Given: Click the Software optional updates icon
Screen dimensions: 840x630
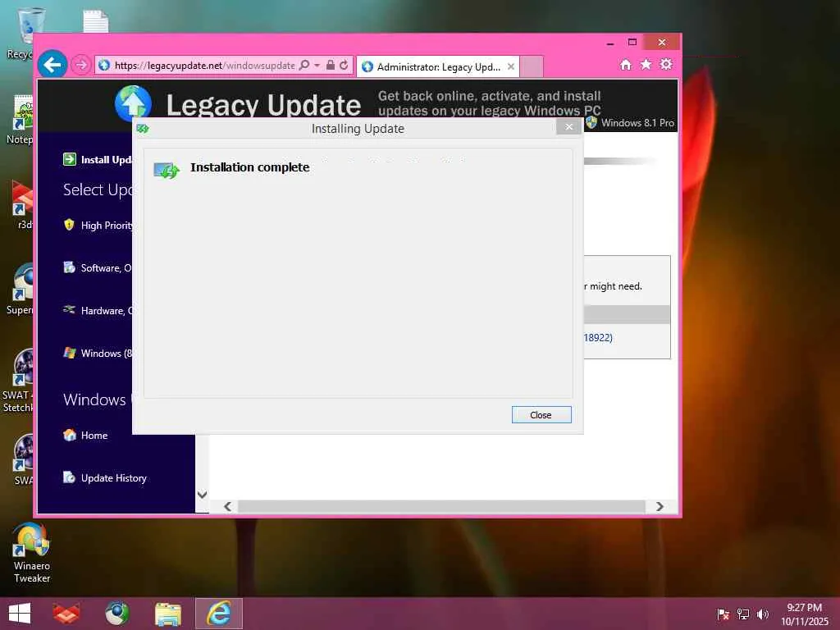Looking at the screenshot, I should [69, 267].
